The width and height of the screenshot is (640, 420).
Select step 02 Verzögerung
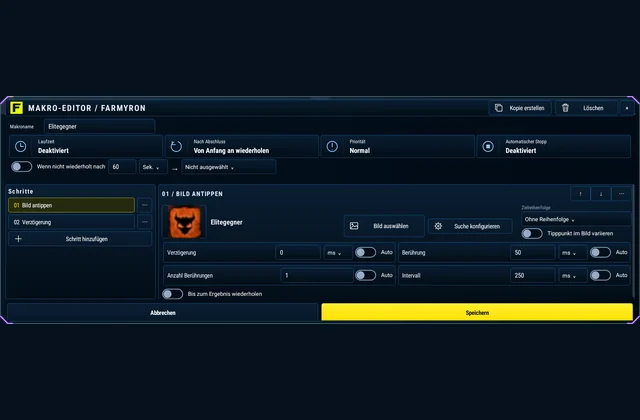click(71, 222)
